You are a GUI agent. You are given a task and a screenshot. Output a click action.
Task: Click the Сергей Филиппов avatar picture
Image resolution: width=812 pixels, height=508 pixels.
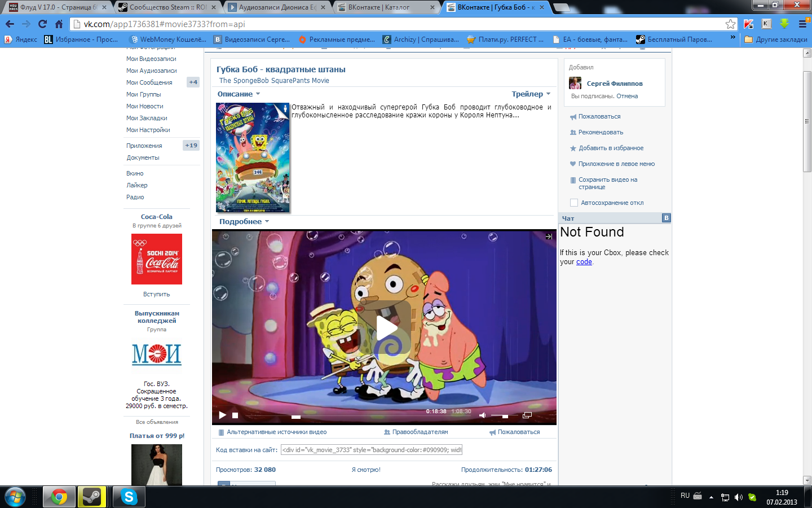coord(575,83)
